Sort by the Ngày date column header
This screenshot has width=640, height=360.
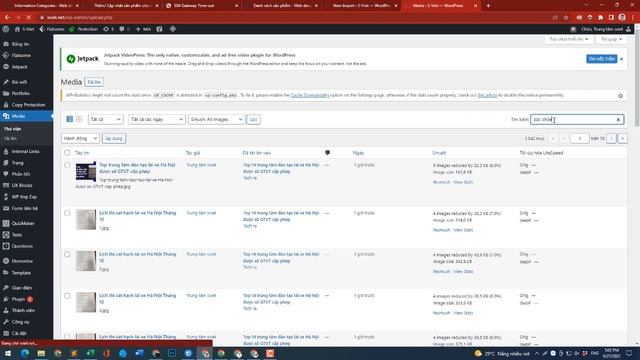[358, 153]
